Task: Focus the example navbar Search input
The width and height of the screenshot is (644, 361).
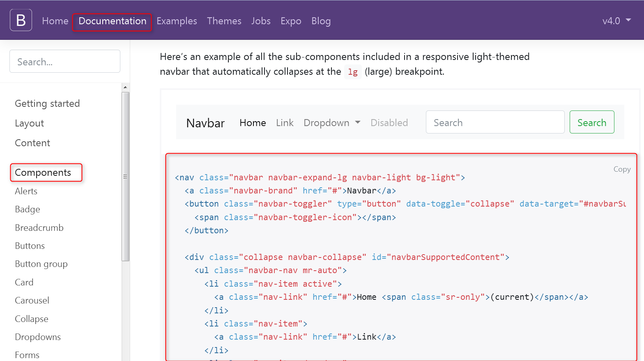Action: [x=495, y=122]
